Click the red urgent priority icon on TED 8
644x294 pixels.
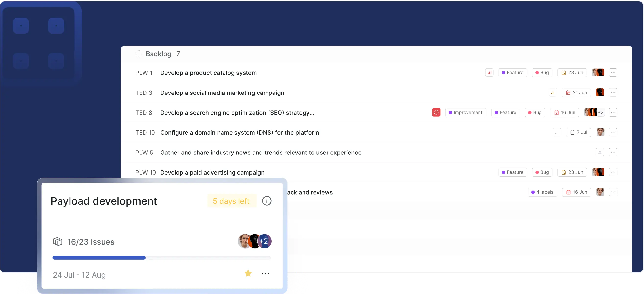(x=436, y=112)
